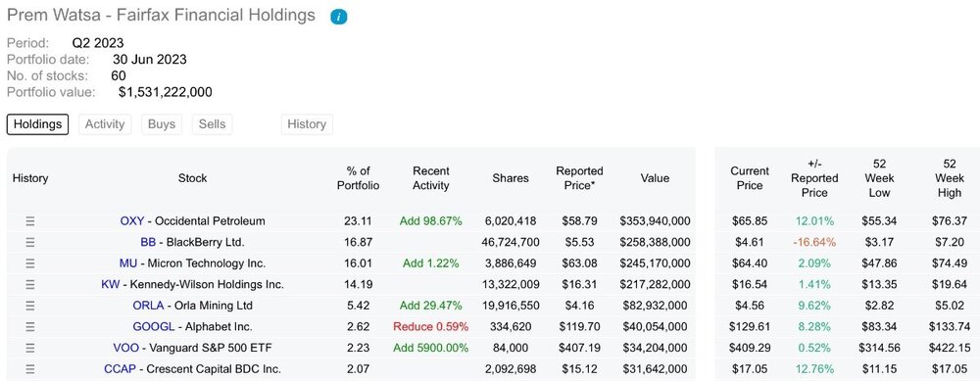Click the Reduce 0.59% activity cell

coord(430,327)
